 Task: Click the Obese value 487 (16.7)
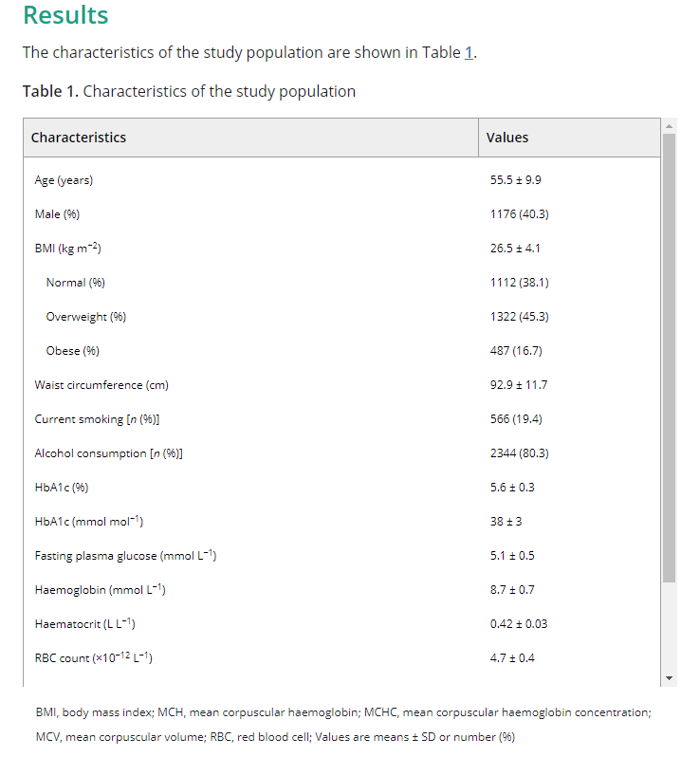click(516, 351)
